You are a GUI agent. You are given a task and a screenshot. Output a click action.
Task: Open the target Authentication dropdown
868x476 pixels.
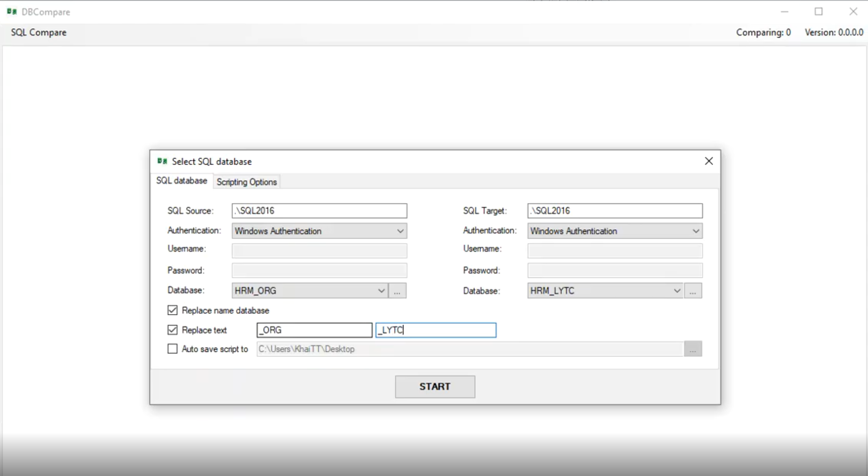pyautogui.click(x=615, y=231)
